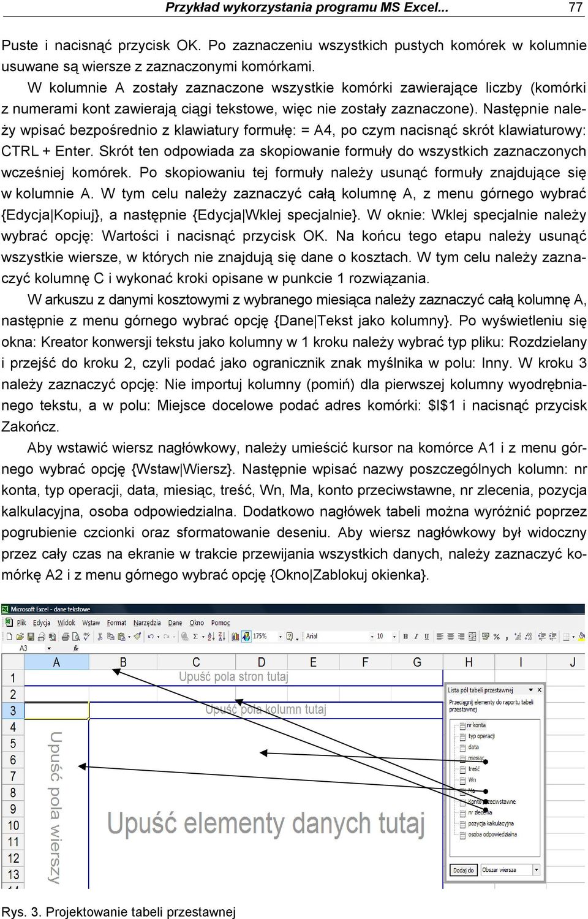Select row 7 header

click(13, 776)
